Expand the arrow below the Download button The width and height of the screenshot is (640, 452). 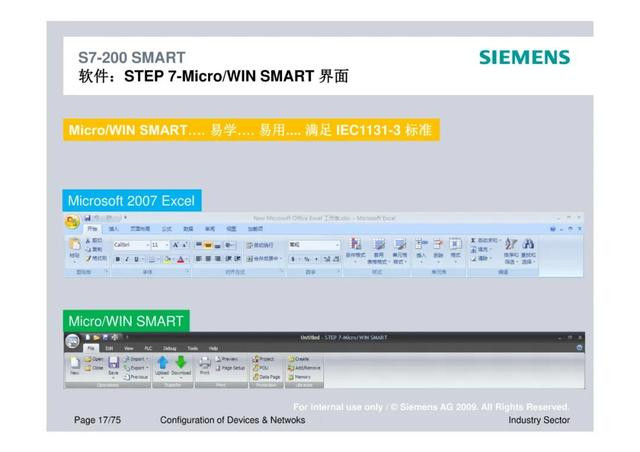click(181, 378)
